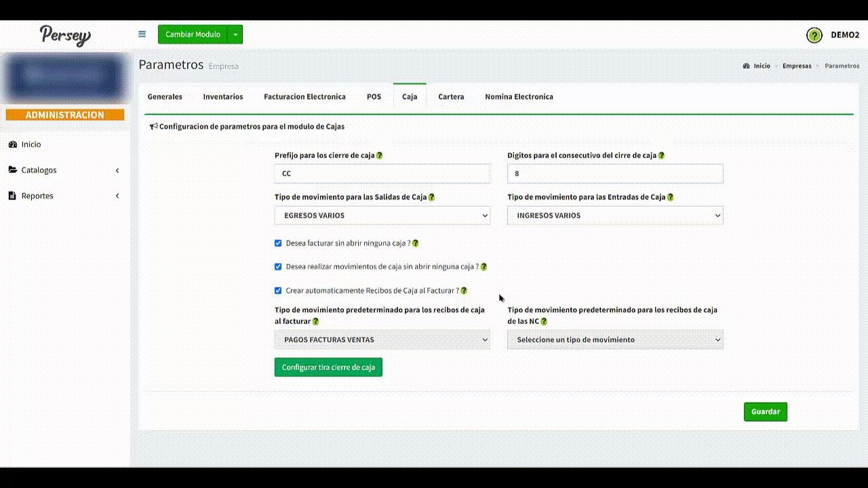Click Configurar tira cierre de caja button
868x488 pixels.
coord(328,367)
